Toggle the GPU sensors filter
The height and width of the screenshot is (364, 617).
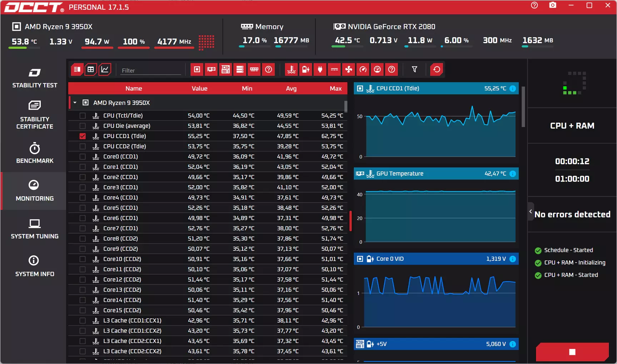click(211, 70)
